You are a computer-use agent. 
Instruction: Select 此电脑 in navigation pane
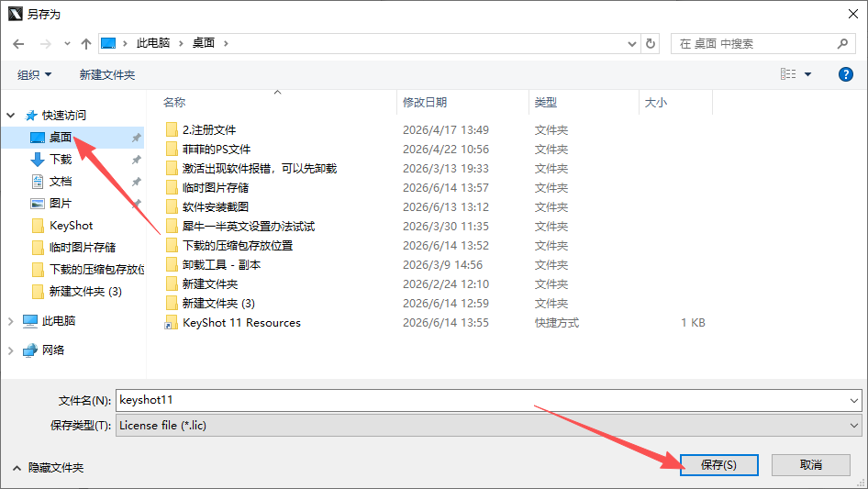[58, 320]
